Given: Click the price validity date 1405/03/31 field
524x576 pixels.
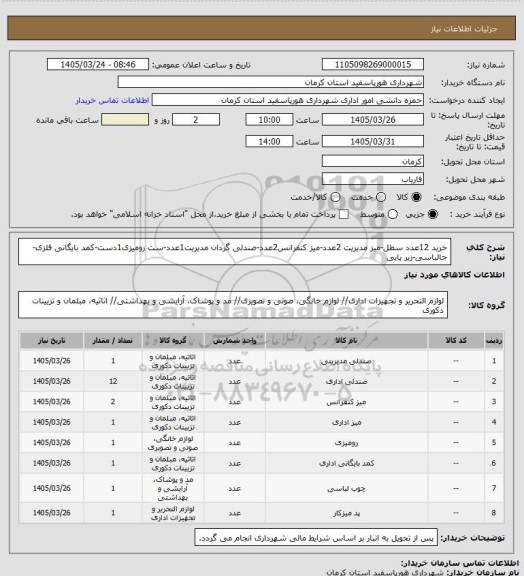Looking at the screenshot, I should coord(373,141).
